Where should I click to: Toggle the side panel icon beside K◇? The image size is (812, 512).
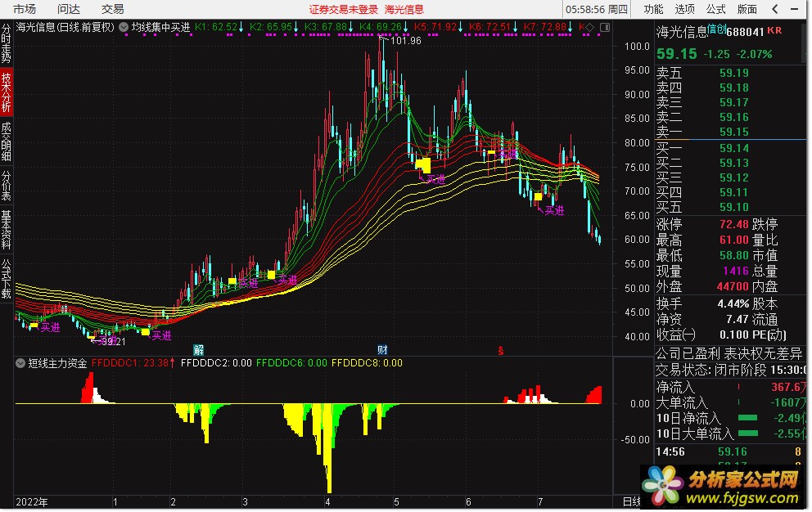604,27
